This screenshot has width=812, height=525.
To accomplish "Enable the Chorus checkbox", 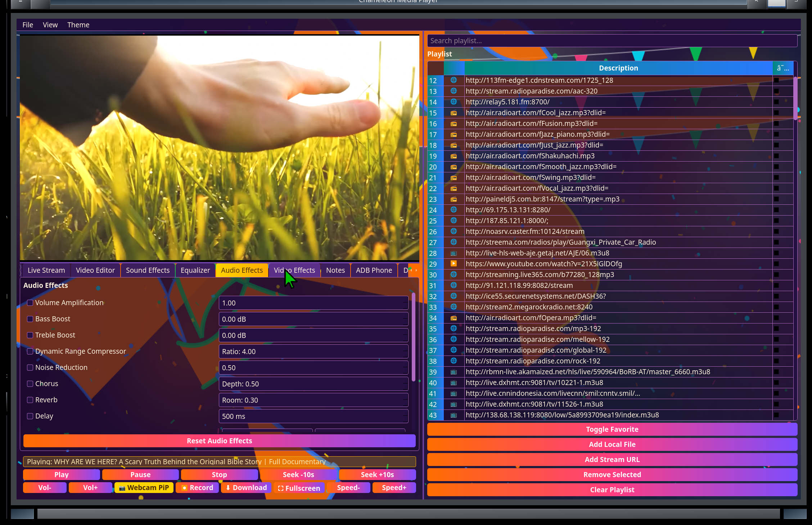I will (30, 384).
